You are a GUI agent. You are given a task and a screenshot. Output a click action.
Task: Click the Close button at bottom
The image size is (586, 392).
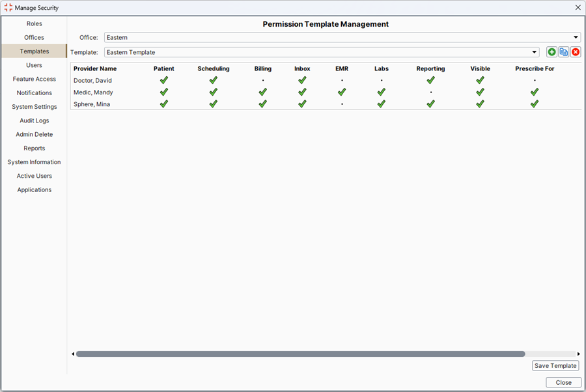coord(563,382)
